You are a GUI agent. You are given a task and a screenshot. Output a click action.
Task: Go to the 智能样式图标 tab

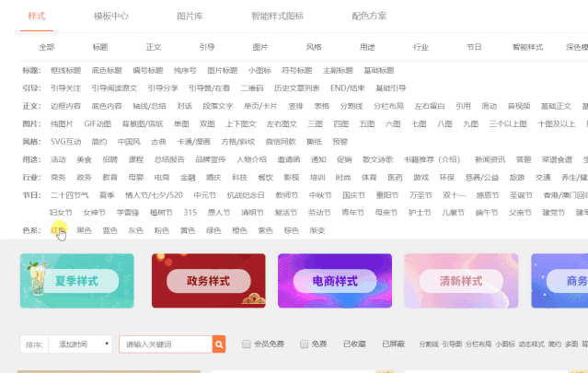point(277,17)
